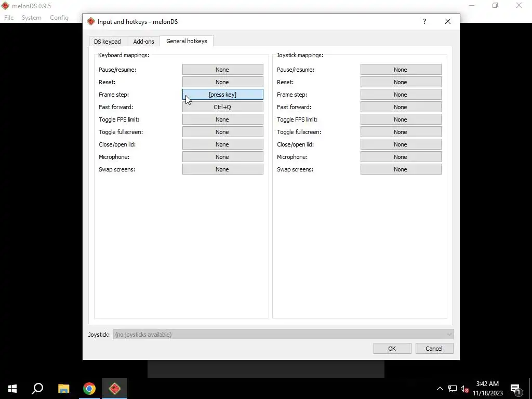Set keyboard Swap screens mapping

pyautogui.click(x=222, y=169)
